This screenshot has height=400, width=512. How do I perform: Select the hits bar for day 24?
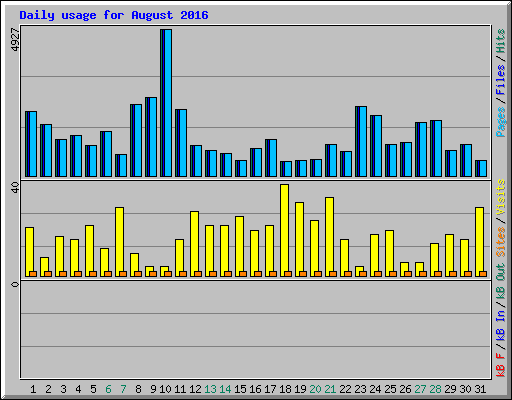pyautogui.click(x=376, y=146)
